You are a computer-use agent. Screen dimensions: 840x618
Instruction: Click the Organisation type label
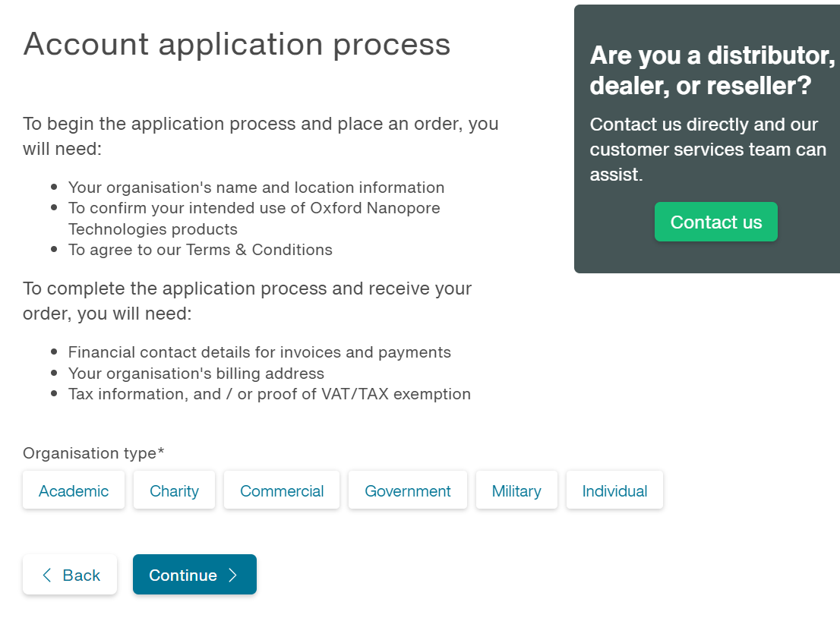[x=93, y=452]
